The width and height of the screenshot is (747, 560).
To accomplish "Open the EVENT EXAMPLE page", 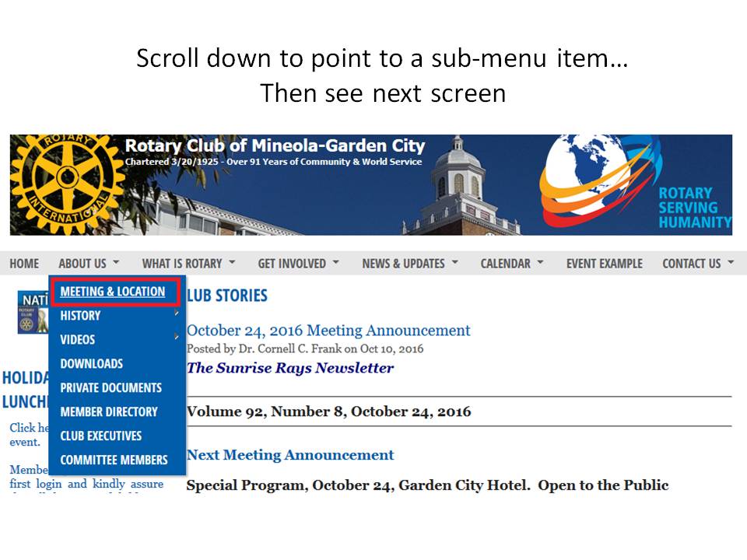I will [604, 264].
